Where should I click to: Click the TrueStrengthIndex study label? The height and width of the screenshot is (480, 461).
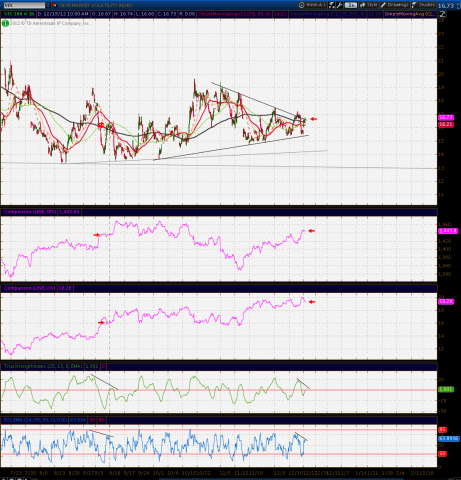[43, 366]
